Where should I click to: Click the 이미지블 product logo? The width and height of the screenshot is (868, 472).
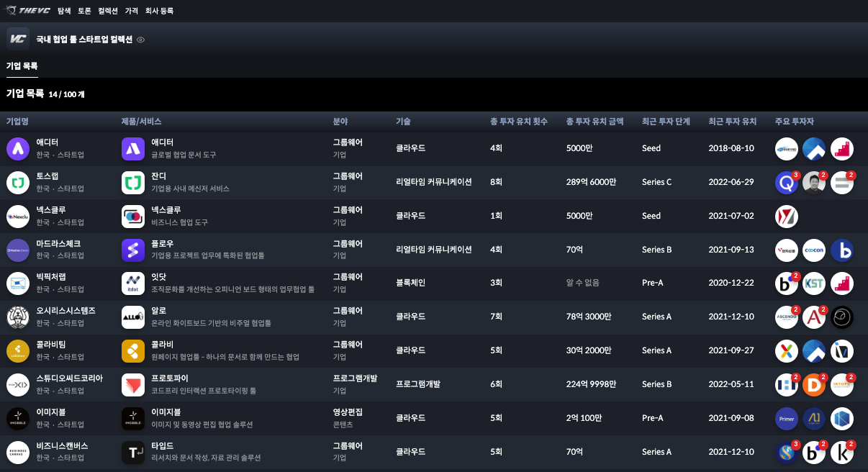133,418
